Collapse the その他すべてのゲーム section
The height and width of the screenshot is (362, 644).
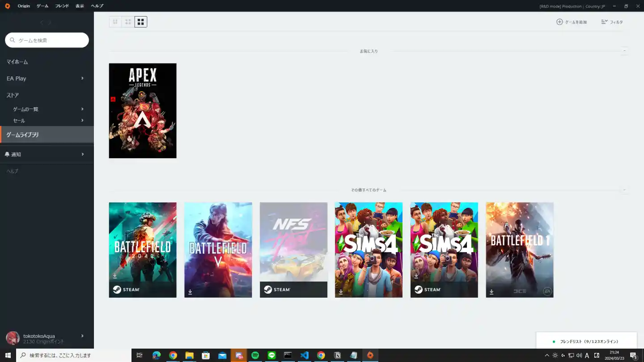tap(624, 190)
